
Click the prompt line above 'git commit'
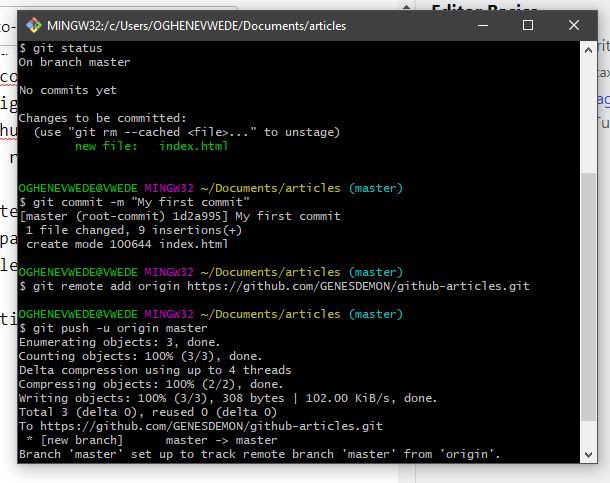point(210,188)
